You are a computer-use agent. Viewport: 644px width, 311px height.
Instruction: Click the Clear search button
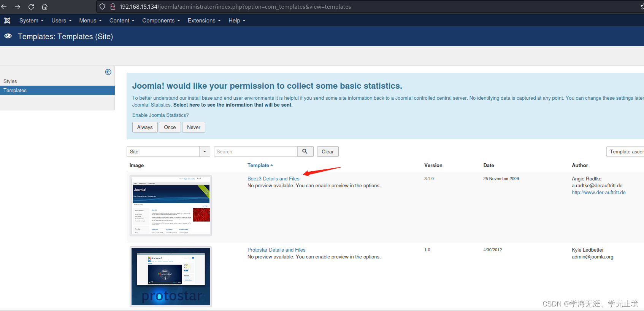[328, 152]
